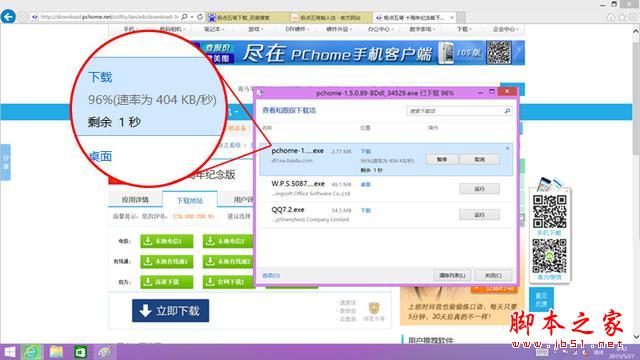
Task: Open the green Office app taskbar icon
Action: tap(80, 352)
